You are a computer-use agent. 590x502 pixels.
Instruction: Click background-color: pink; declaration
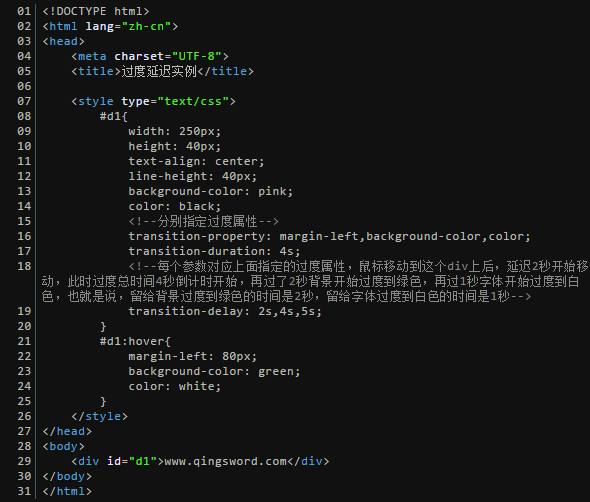pyautogui.click(x=210, y=192)
